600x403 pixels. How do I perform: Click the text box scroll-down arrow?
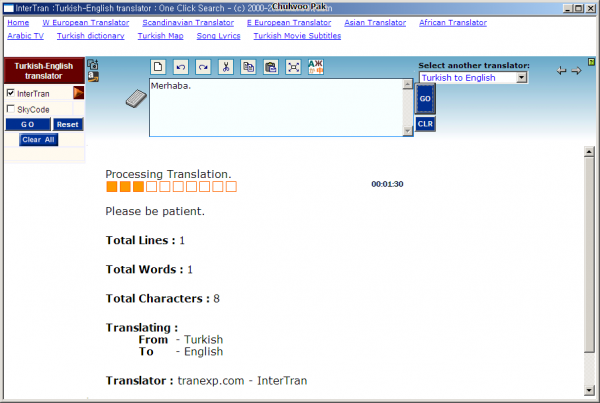point(408,131)
